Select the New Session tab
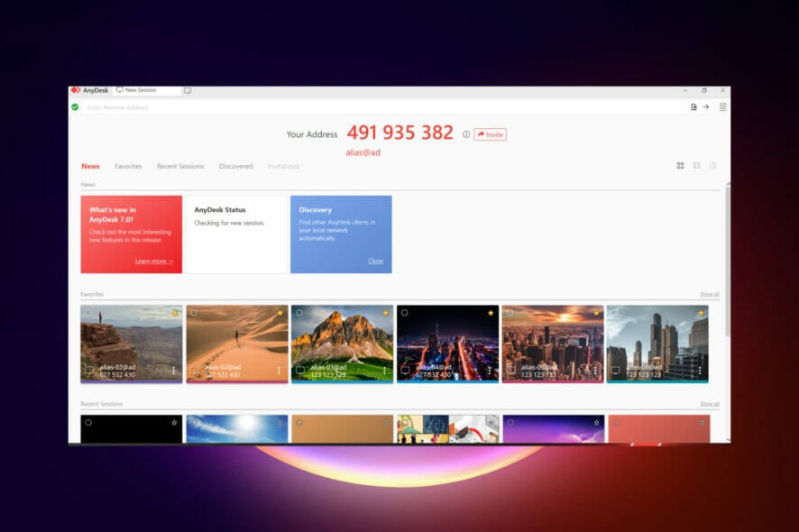Viewport: 799px width, 532px height. (148, 90)
